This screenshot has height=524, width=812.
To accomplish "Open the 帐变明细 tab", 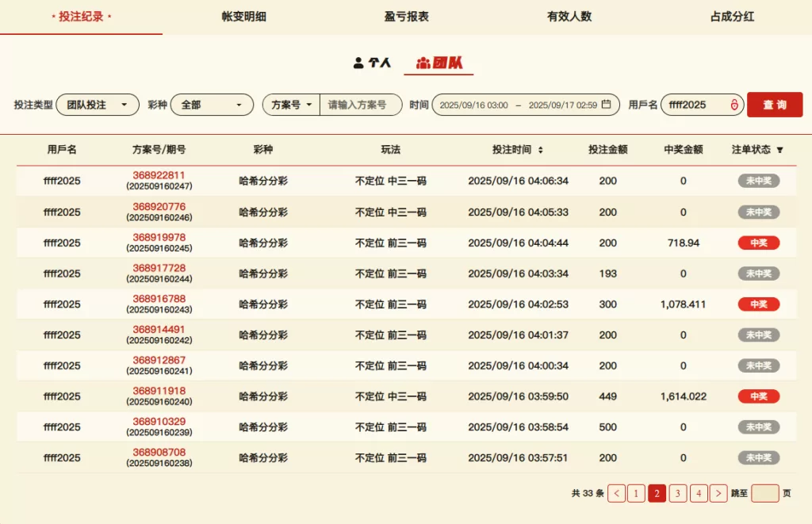I will [243, 17].
